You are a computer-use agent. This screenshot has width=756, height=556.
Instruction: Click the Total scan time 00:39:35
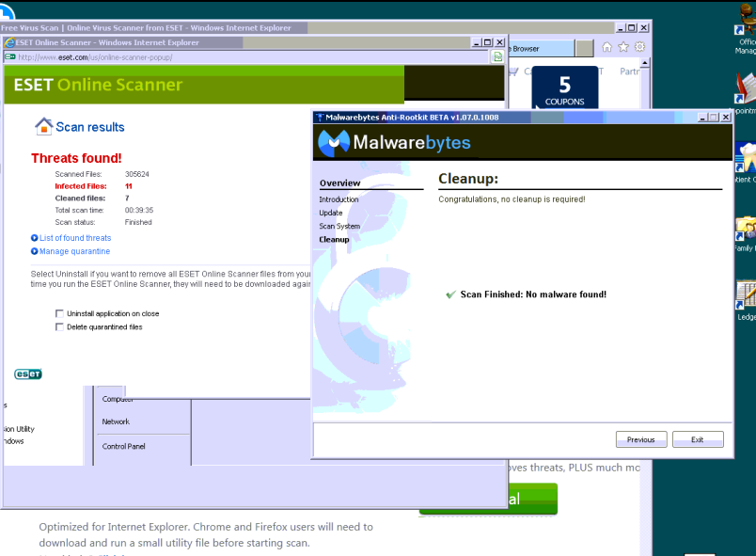coord(139,210)
